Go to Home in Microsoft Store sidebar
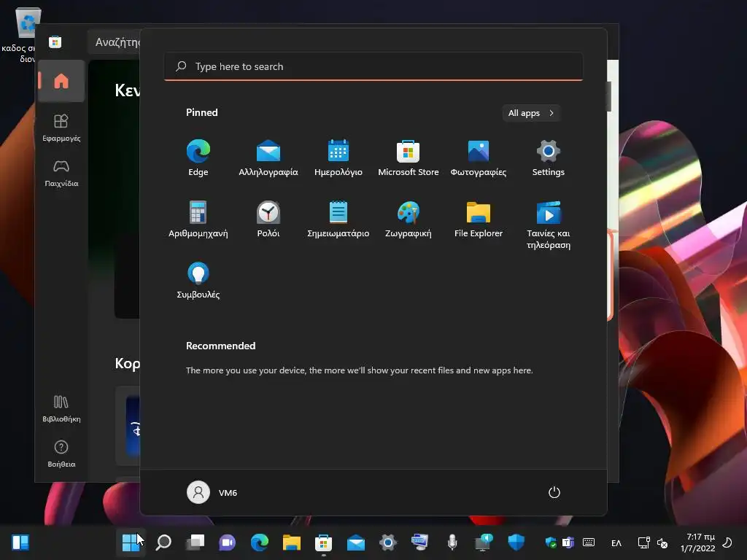The height and width of the screenshot is (560, 747). pos(61,81)
